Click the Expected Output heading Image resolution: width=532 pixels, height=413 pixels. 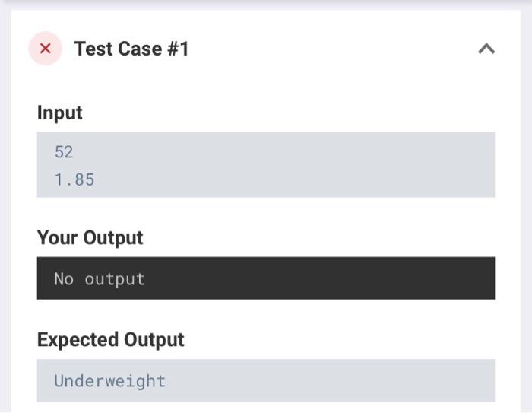pyautogui.click(x=111, y=340)
